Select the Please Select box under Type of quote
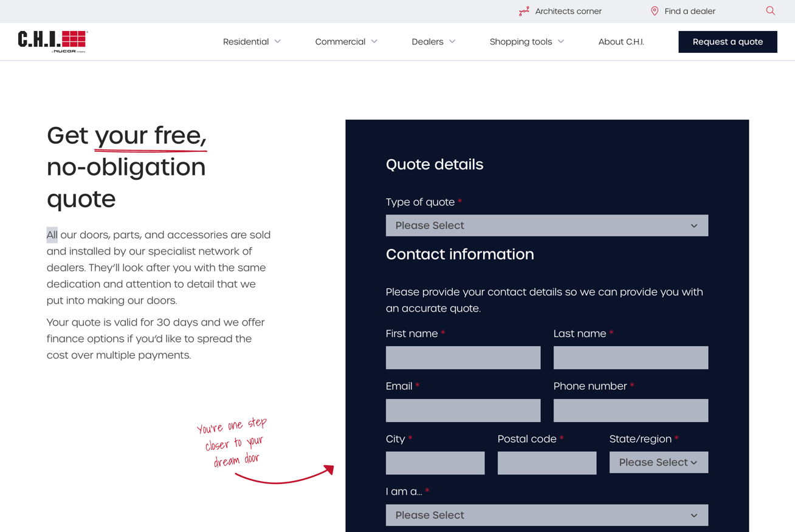Image resolution: width=795 pixels, height=532 pixels. tap(547, 225)
